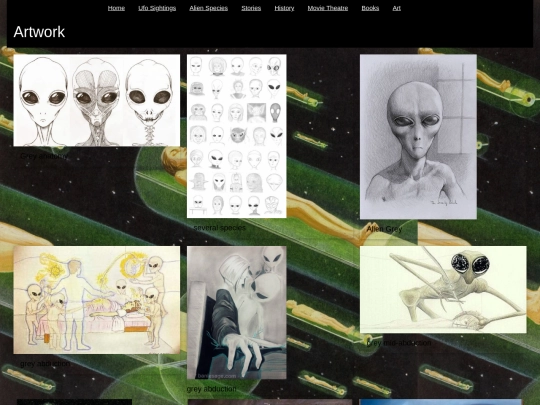Viewport: 540px width, 405px height.
Task: Visit the Movie Theatre page
Action: click(328, 8)
